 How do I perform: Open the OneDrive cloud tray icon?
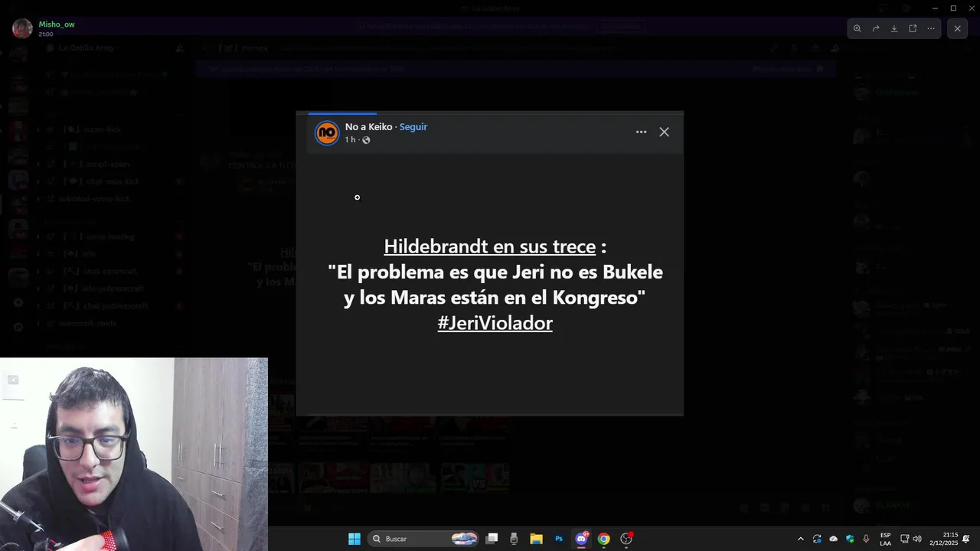click(834, 539)
